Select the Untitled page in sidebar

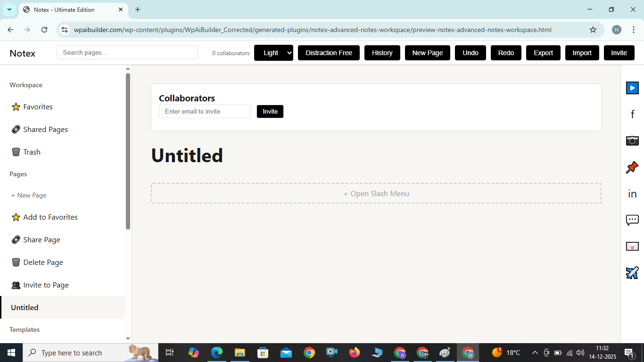click(25, 308)
